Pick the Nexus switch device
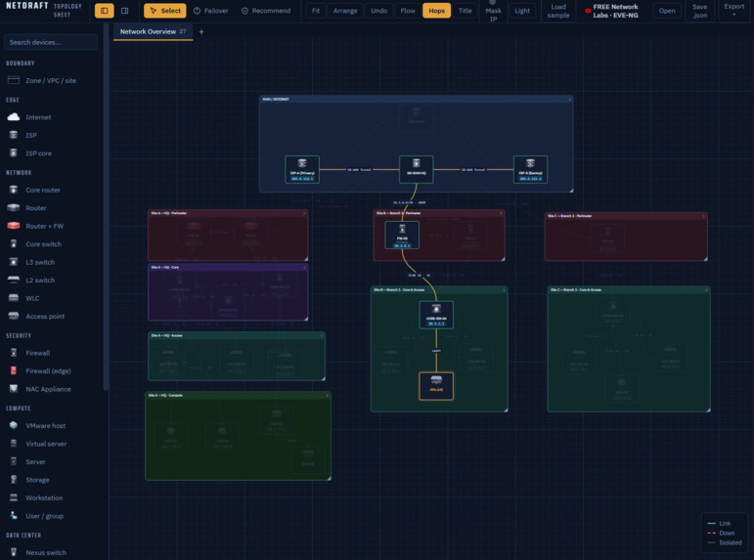The image size is (754, 560). tap(51, 552)
